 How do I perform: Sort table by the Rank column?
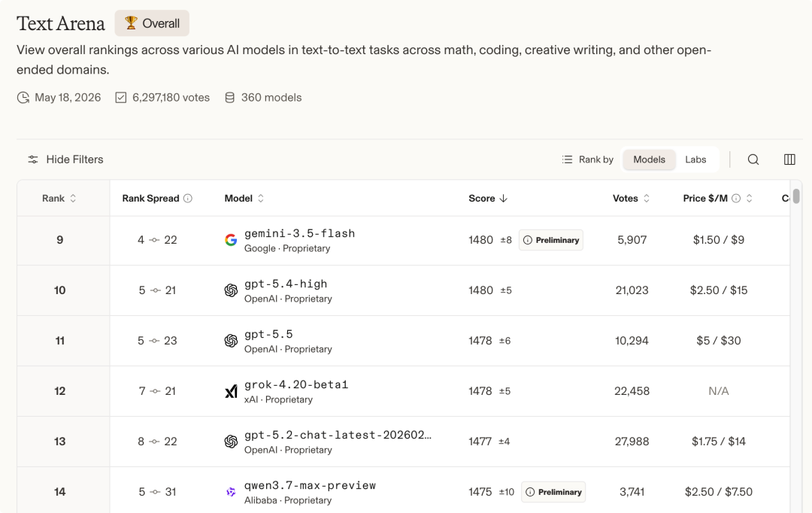click(59, 199)
